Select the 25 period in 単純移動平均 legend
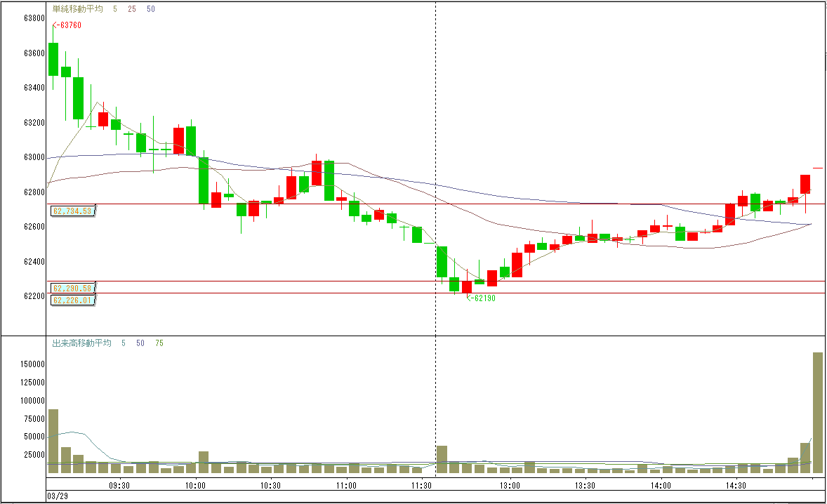This screenshot has width=827, height=504. click(x=132, y=8)
